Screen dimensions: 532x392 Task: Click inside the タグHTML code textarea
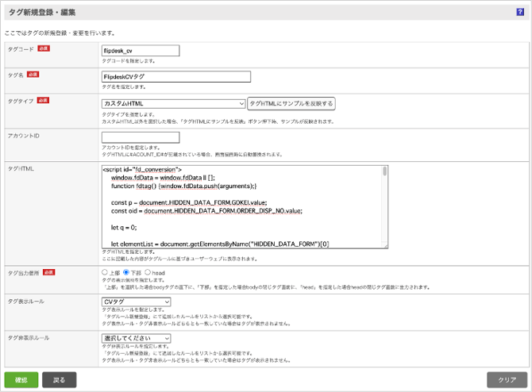click(x=238, y=206)
